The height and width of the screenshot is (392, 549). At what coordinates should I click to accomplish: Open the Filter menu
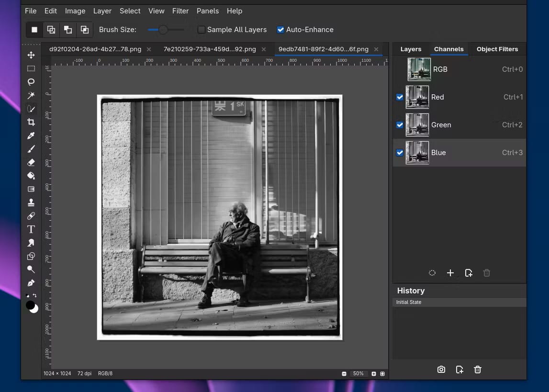[x=180, y=11]
